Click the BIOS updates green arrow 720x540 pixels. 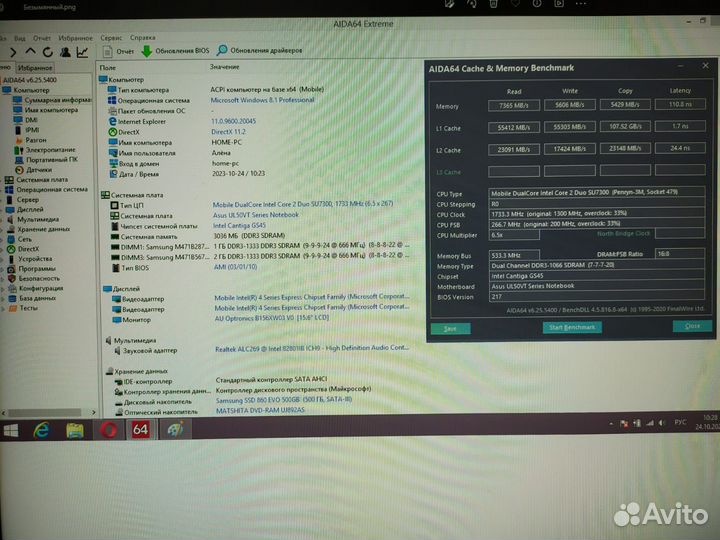[147, 50]
